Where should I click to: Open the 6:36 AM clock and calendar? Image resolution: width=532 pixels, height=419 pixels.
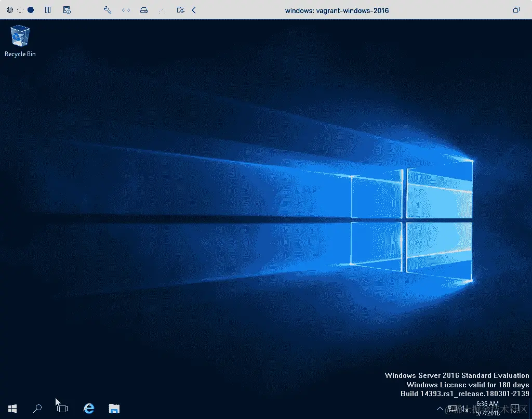point(487,409)
